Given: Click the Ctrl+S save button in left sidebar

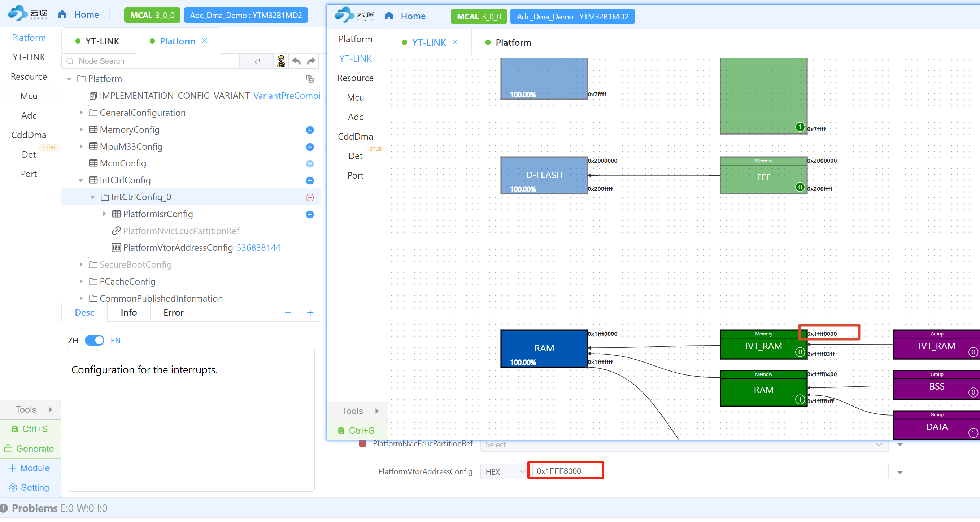Looking at the screenshot, I should point(30,429).
